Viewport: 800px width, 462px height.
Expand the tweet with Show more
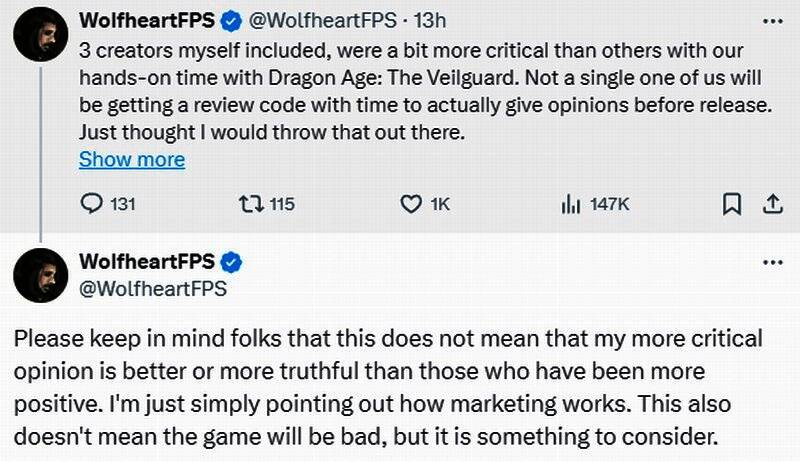coord(131,159)
